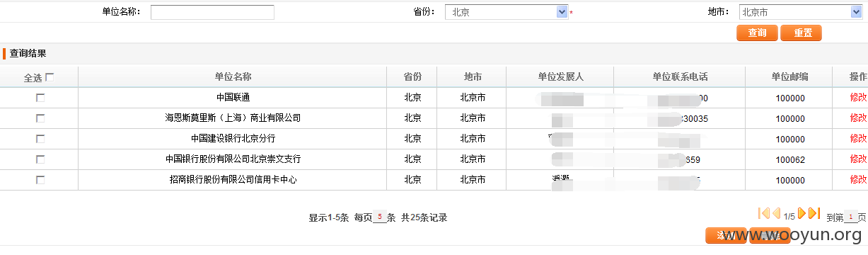Click the 重置 reset button
The height and width of the screenshot is (255, 868).
click(x=802, y=33)
